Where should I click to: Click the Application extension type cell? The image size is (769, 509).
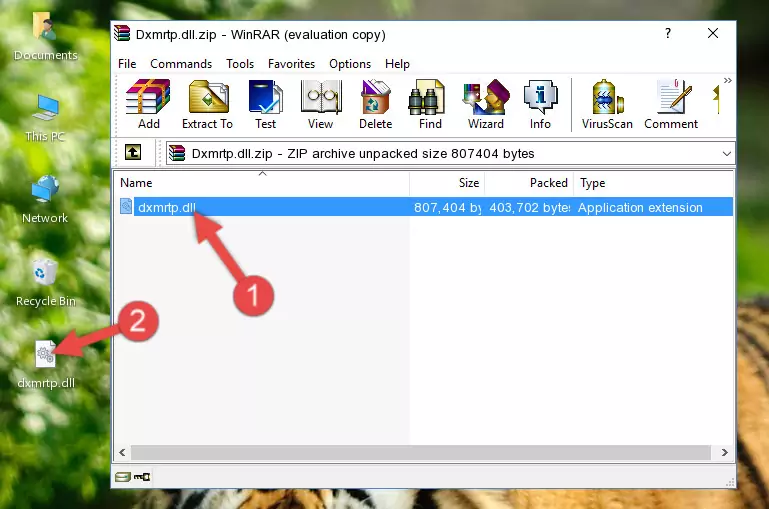640,207
